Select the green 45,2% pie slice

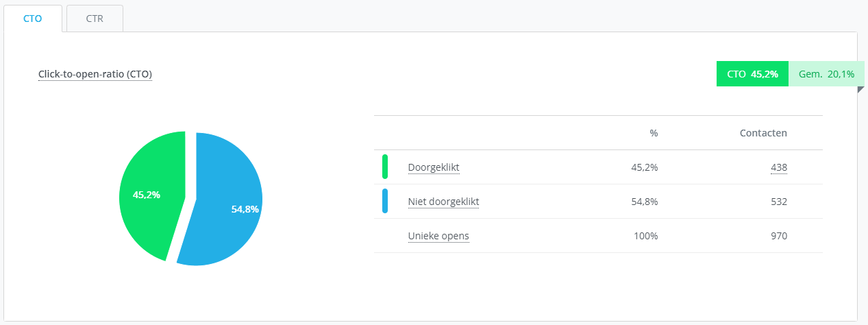pos(151,195)
